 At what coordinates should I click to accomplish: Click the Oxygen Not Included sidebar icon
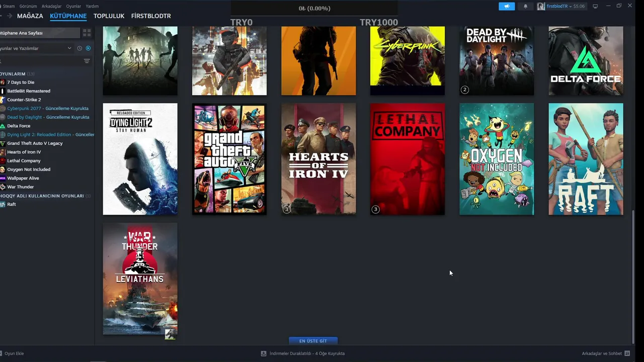tap(3, 169)
